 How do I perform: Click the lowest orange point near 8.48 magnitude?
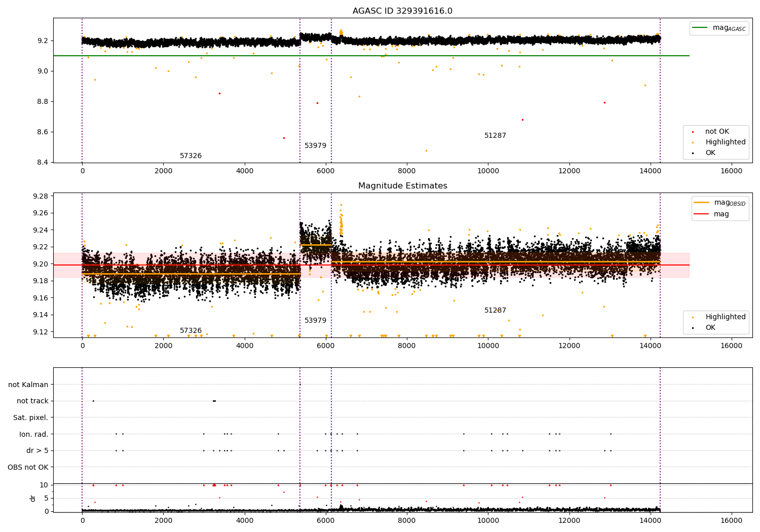tap(426, 150)
